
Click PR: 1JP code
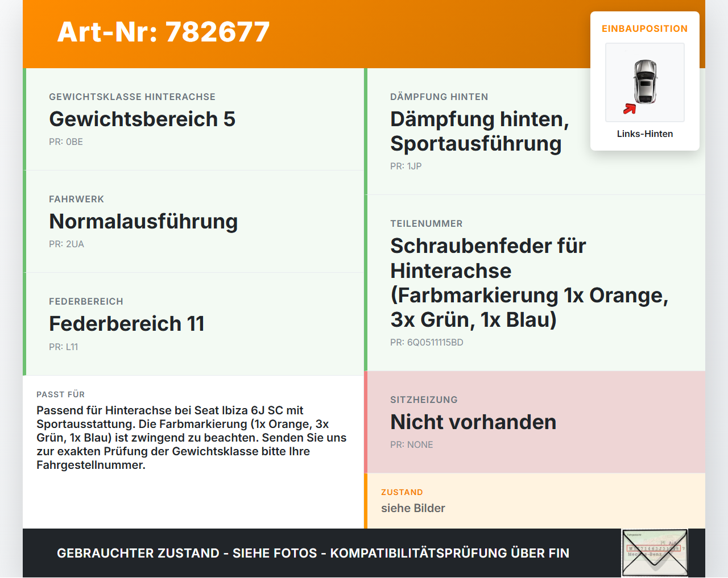click(x=406, y=166)
